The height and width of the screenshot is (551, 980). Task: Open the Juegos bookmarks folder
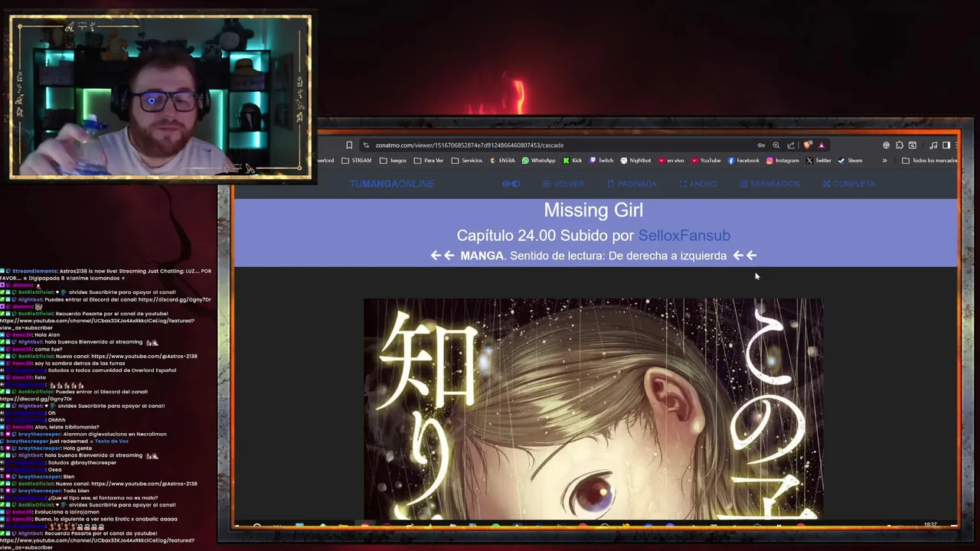click(x=393, y=161)
